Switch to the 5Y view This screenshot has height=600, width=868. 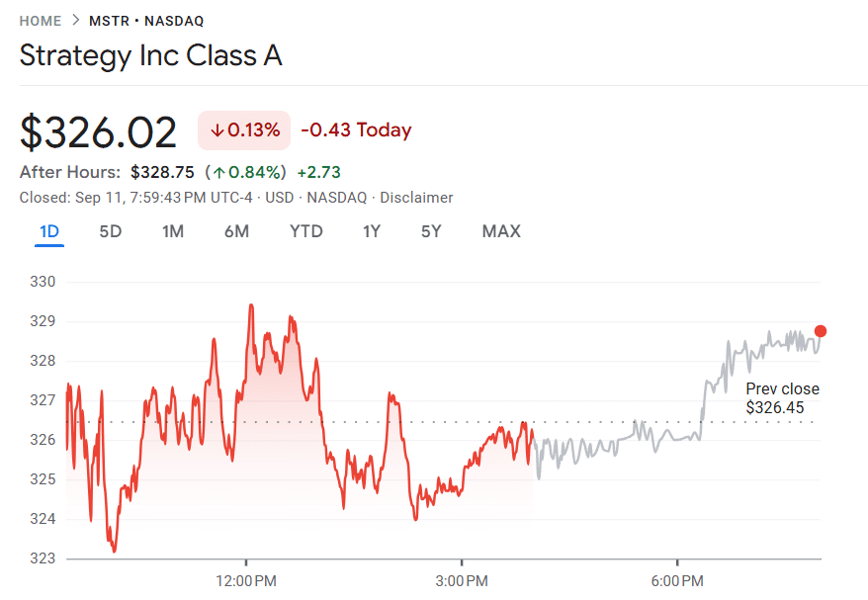pyautogui.click(x=429, y=231)
